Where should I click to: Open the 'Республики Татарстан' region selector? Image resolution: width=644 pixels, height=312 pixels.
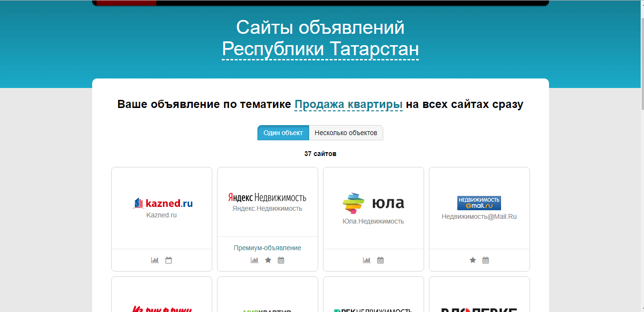point(321,49)
